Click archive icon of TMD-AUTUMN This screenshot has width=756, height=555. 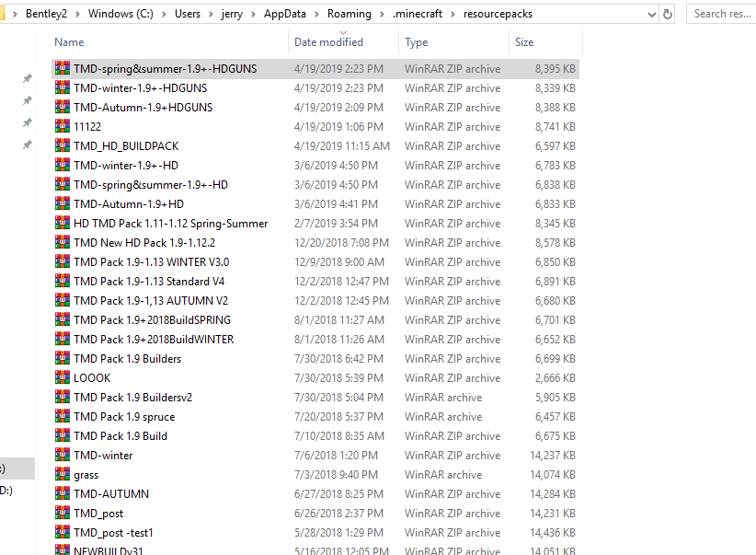pyautogui.click(x=63, y=493)
